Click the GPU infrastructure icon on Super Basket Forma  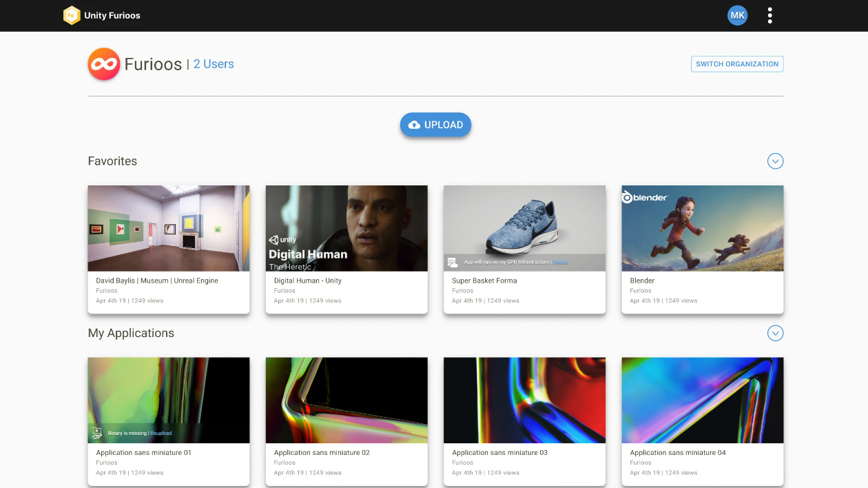coord(453,263)
